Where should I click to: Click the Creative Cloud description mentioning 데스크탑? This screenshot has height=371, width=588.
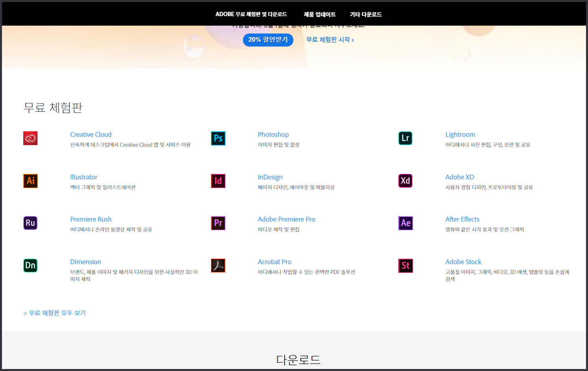point(131,145)
